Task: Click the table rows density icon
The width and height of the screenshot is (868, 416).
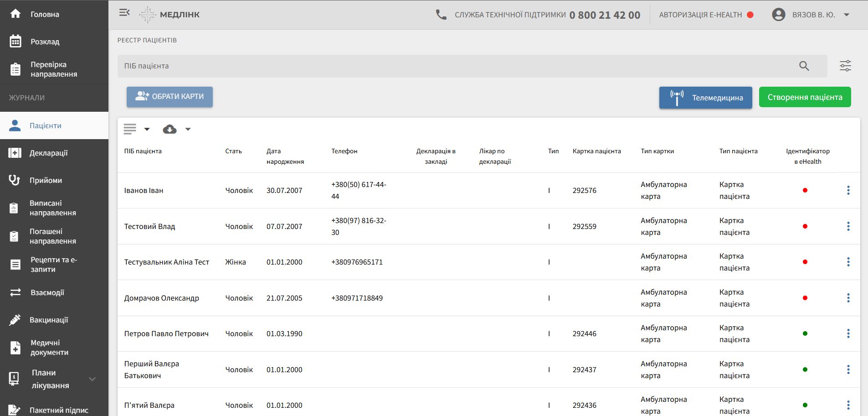Action: (x=130, y=130)
